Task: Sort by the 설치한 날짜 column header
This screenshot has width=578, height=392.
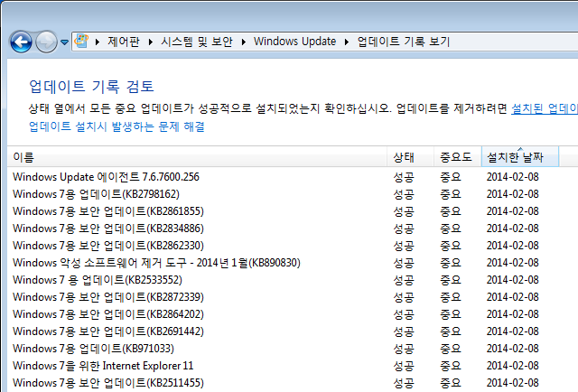Action: [520, 157]
